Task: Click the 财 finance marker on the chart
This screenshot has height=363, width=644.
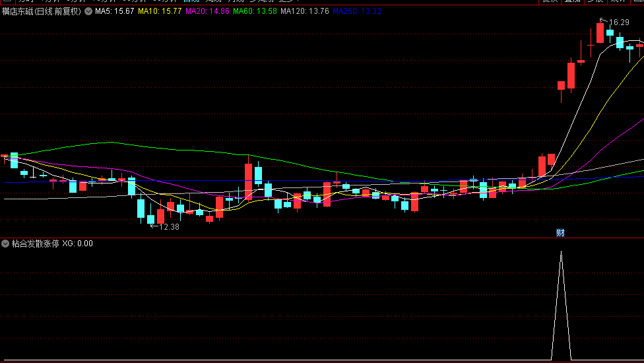Action: click(x=560, y=233)
